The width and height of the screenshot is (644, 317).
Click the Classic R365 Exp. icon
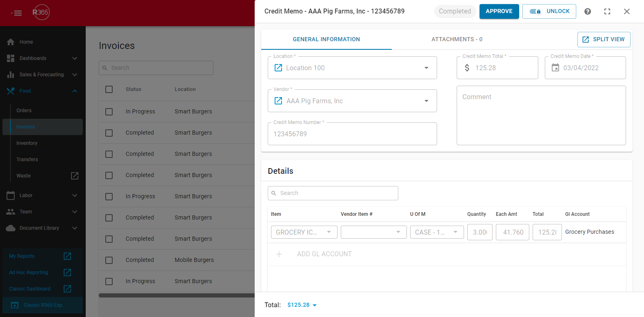tap(15, 305)
